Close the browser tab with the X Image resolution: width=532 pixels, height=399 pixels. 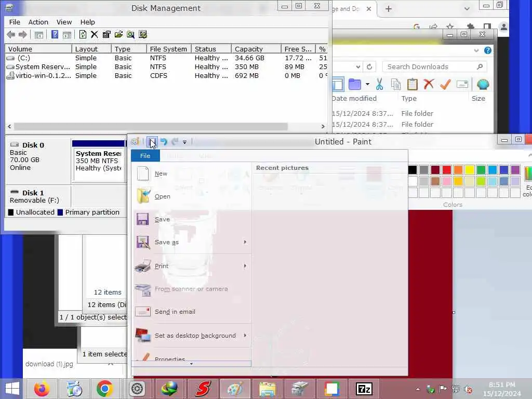point(369,9)
